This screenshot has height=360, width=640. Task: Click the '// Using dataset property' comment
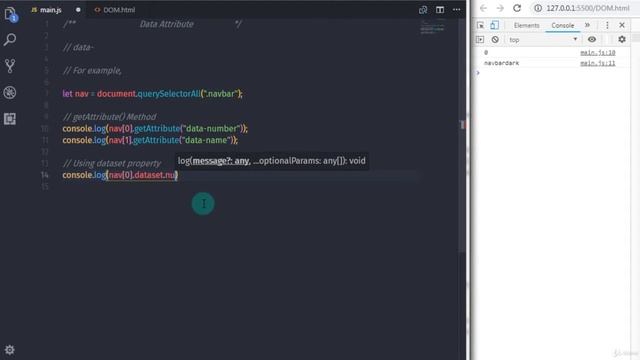pos(112,163)
